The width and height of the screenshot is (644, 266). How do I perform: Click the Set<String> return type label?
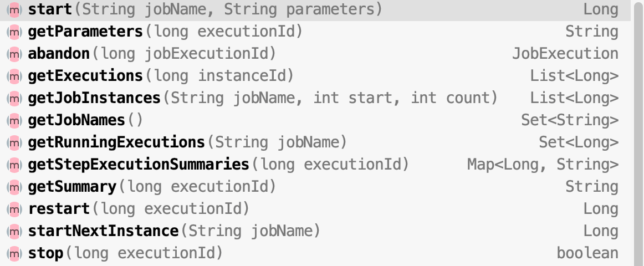tap(570, 120)
